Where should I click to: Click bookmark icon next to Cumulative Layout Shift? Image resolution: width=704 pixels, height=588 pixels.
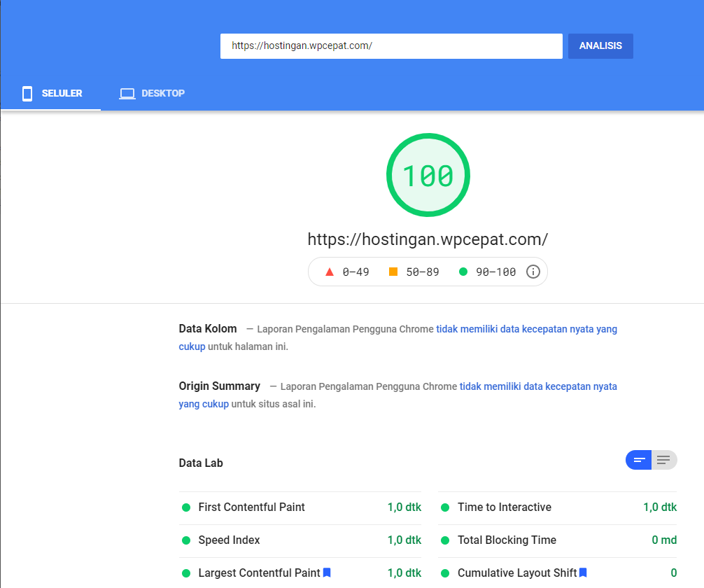tap(583, 573)
